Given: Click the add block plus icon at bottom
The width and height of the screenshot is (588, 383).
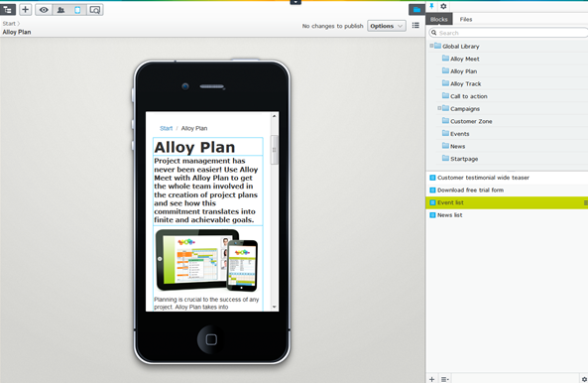Looking at the screenshot, I should tap(431, 379).
